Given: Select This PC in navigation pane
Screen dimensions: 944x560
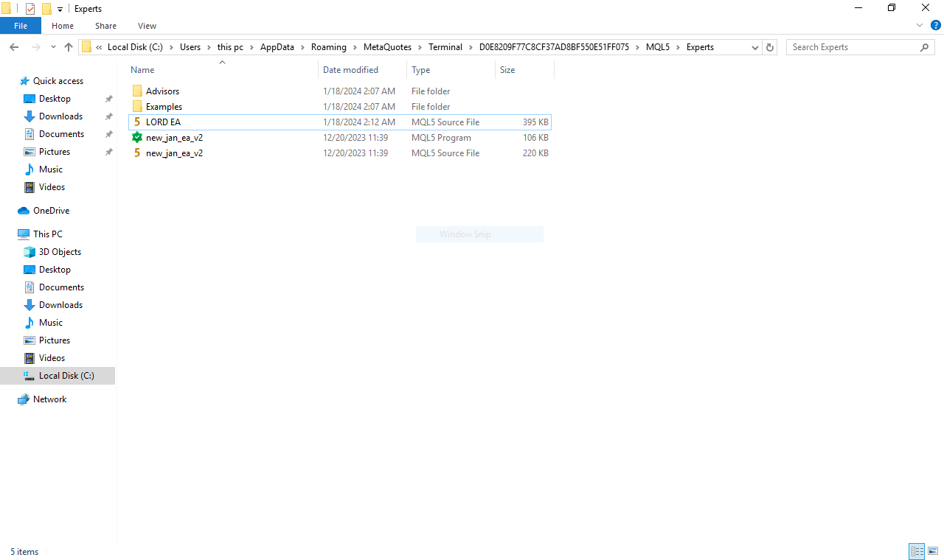Looking at the screenshot, I should (48, 234).
